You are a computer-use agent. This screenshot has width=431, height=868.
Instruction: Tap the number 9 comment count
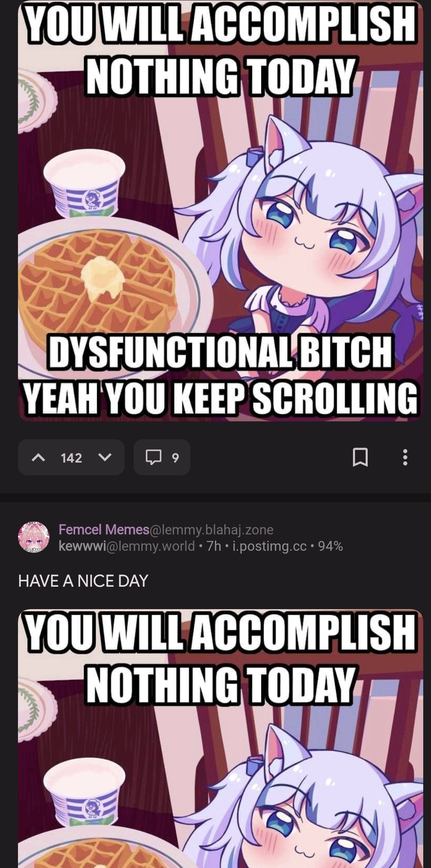175,458
